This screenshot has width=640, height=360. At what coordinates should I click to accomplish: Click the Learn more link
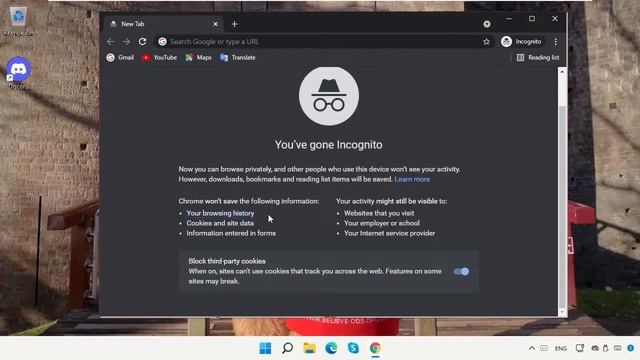(412, 179)
